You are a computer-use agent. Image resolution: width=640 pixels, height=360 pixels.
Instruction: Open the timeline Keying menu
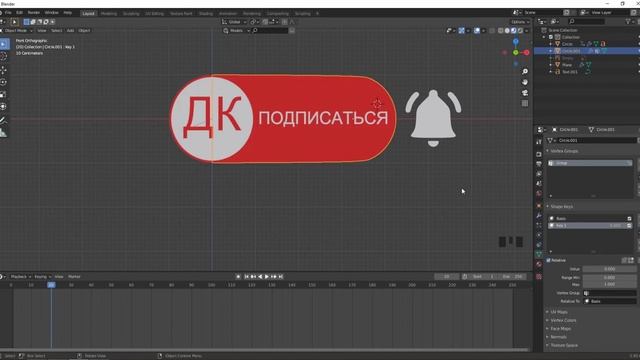pos(42,277)
